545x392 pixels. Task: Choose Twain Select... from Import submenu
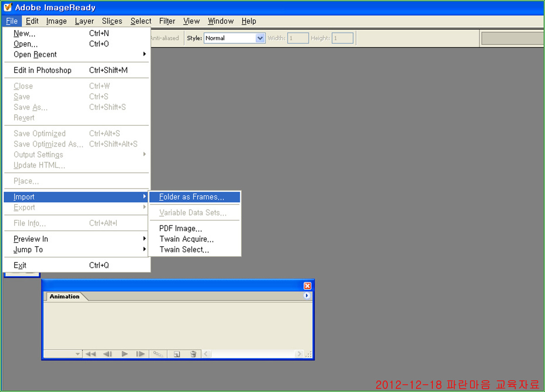click(194, 249)
